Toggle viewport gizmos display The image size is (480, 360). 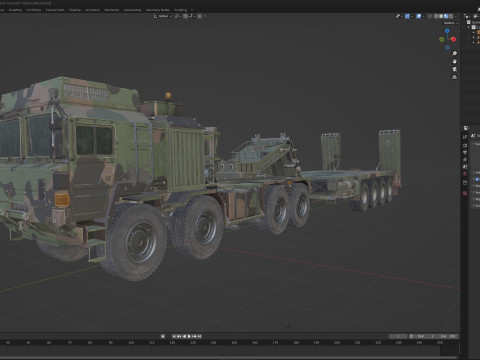(x=407, y=16)
